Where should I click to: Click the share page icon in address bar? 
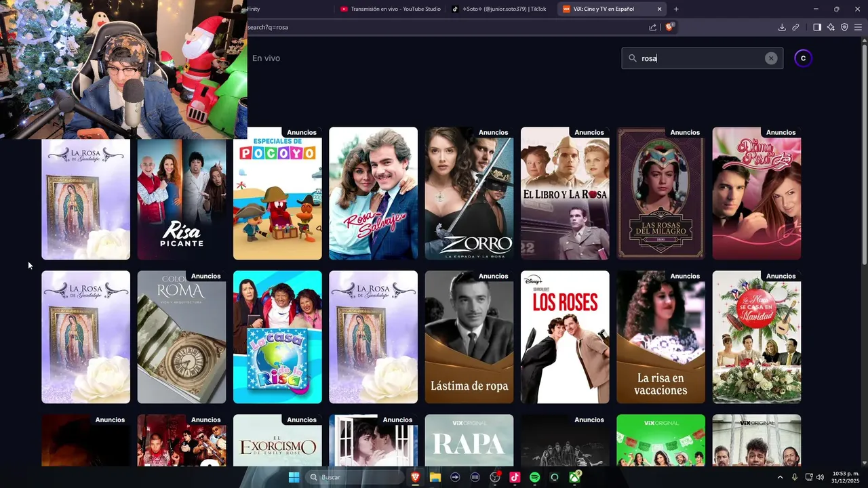652,27
